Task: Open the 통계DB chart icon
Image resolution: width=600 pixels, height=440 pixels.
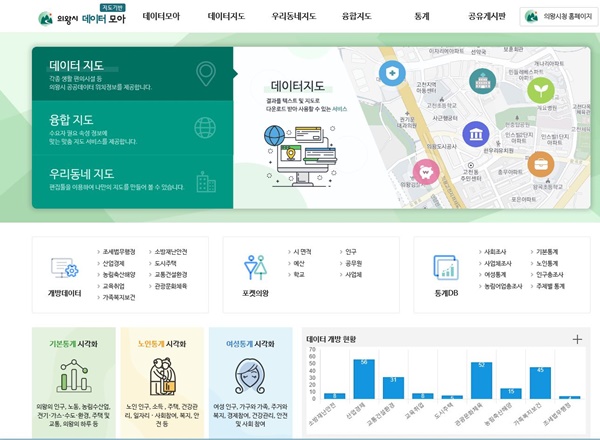Action: [446, 267]
